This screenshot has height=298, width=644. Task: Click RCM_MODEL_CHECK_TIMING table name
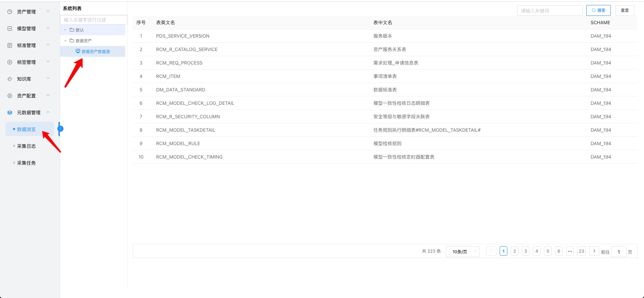pos(189,157)
